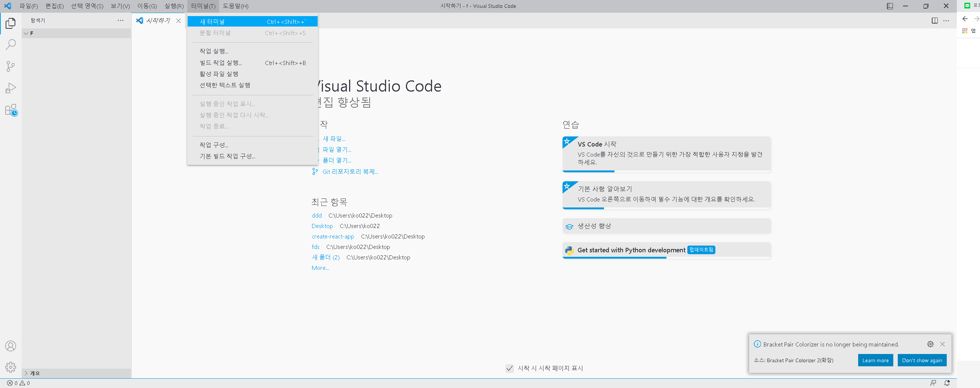Dismiss the Bracket Pair Colorizer notification

pyautogui.click(x=942, y=344)
